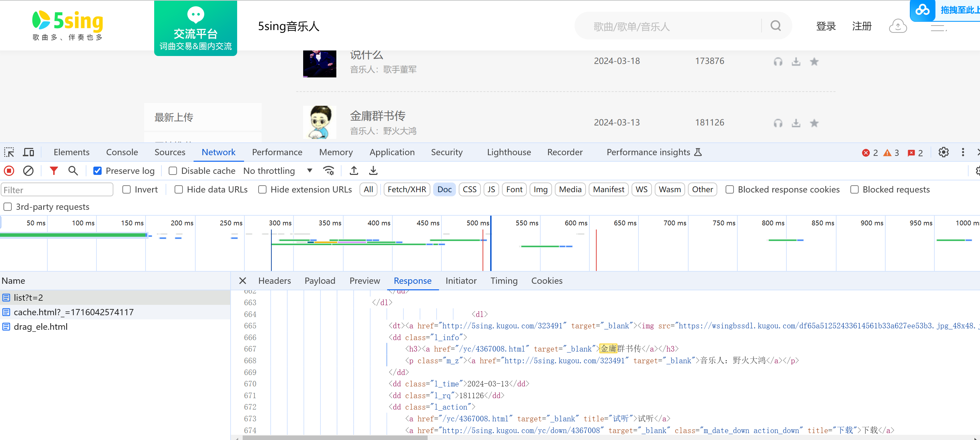The width and height of the screenshot is (980, 440).
Task: Switch to the Preview tab
Action: coord(364,281)
